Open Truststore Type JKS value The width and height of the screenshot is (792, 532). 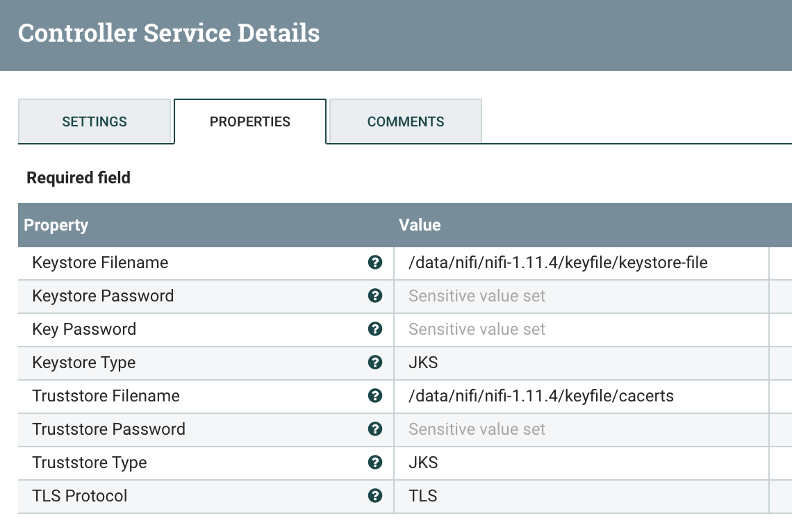pyautogui.click(x=423, y=463)
